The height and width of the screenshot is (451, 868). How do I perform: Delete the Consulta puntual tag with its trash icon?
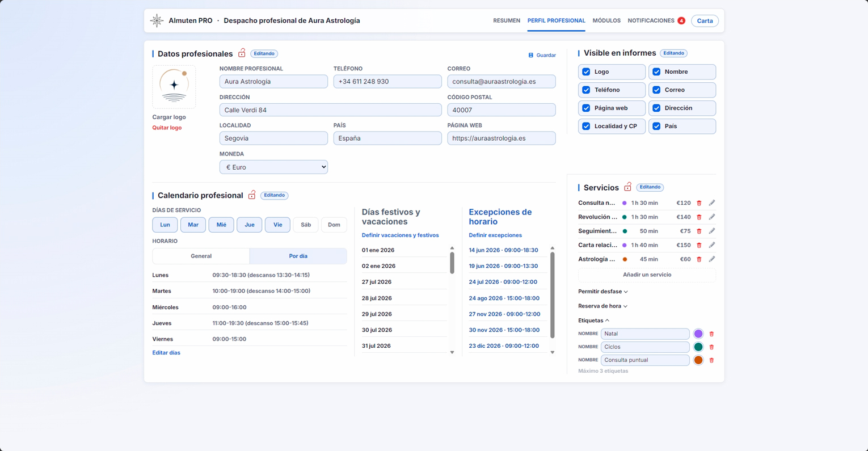click(x=711, y=360)
